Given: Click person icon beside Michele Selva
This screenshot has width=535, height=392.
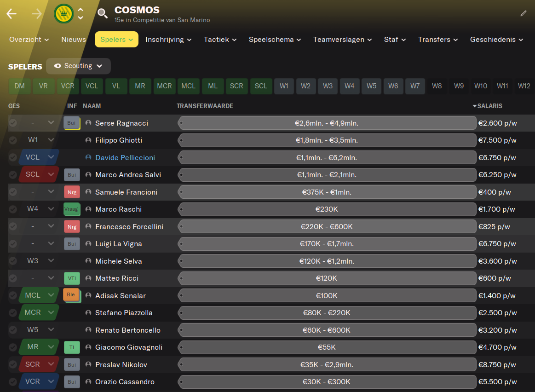Looking at the screenshot, I should (x=88, y=261).
